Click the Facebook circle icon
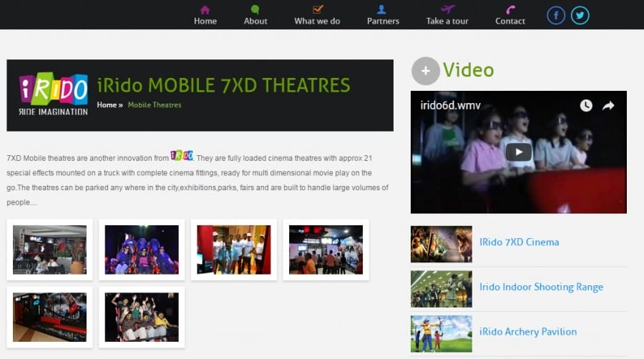Screen dimensions: 644x359 [556, 15]
